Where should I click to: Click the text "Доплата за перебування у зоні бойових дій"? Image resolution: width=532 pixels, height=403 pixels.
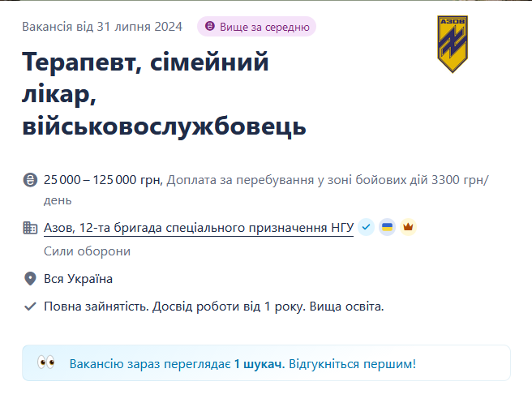pyautogui.click(x=297, y=180)
